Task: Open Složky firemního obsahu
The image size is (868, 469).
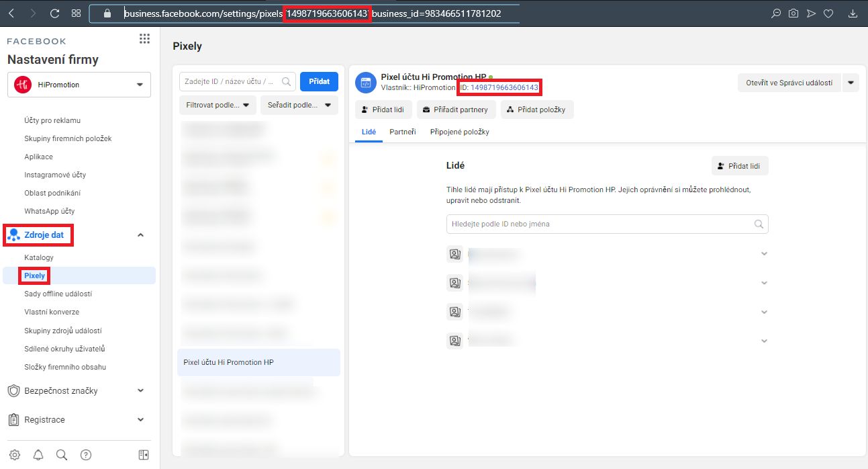Action: (x=65, y=367)
